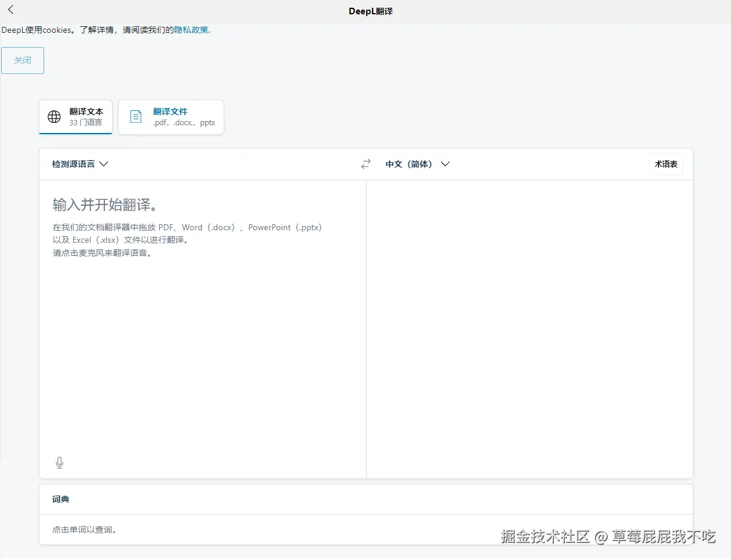This screenshot has width=731, height=560.
Task: Click the document icon on 翻译文件 tab
Action: click(x=136, y=117)
